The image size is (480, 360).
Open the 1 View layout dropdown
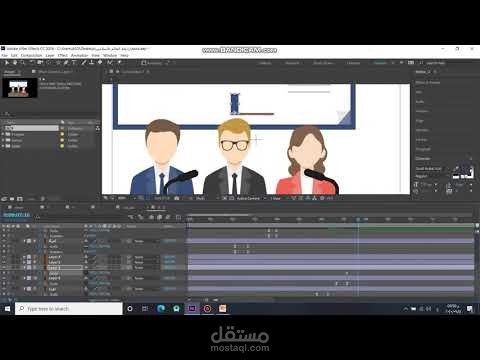pyautogui.click(x=276, y=198)
